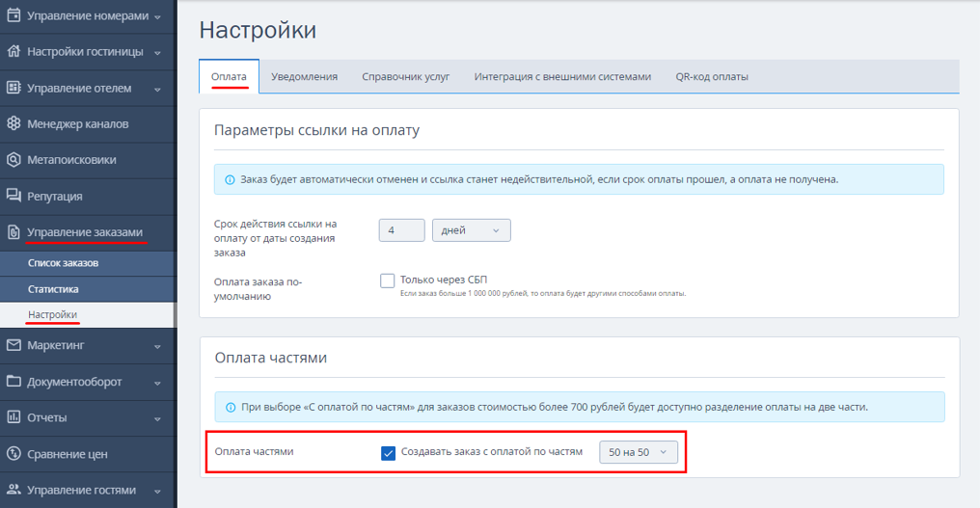The image size is (980, 508).
Task: Enable the Только через СБП checkbox
Action: coord(388,281)
